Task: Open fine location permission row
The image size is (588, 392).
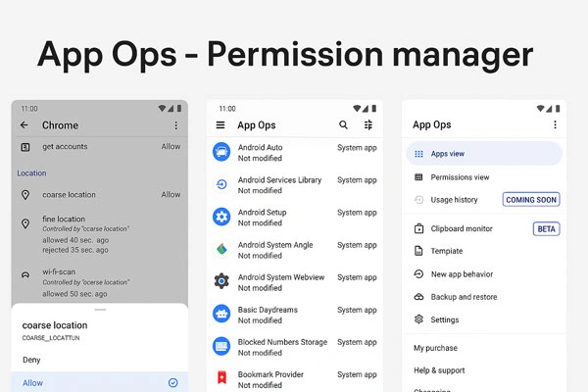Action: (100, 234)
